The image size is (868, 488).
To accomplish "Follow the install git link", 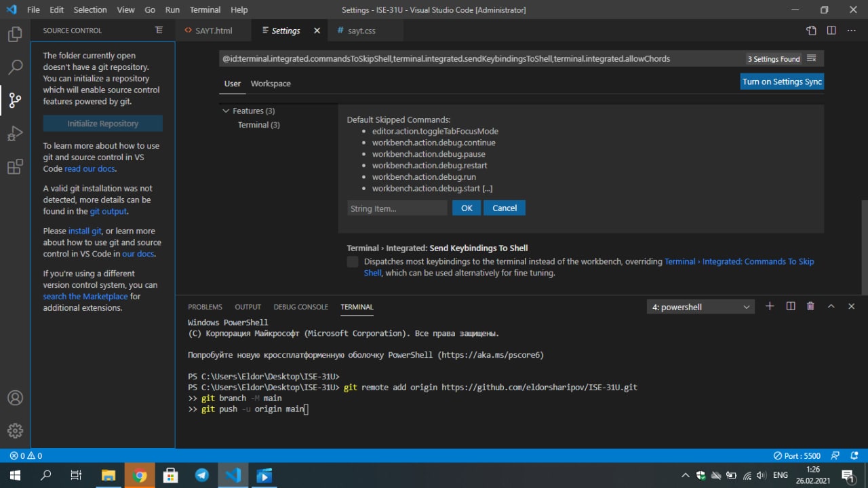I will [x=85, y=231].
